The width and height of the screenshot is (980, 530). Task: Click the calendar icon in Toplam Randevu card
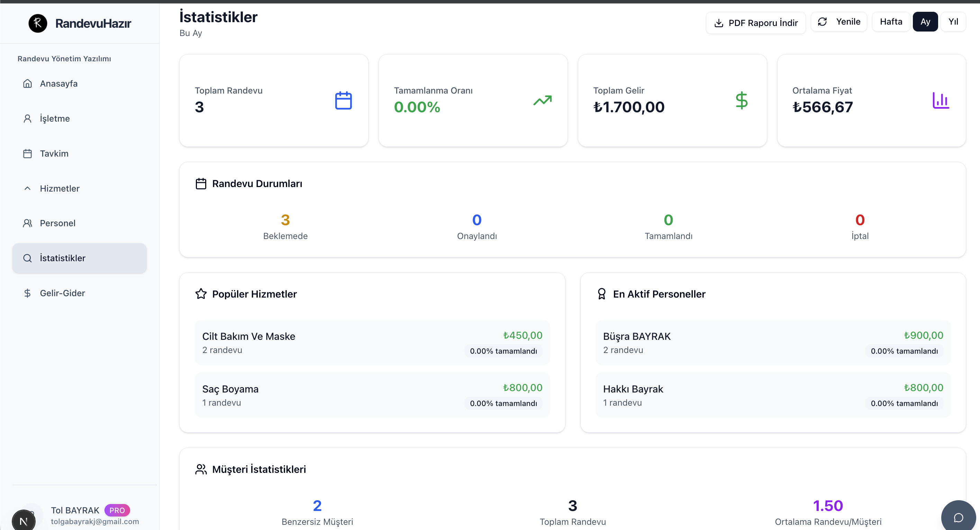point(343,100)
